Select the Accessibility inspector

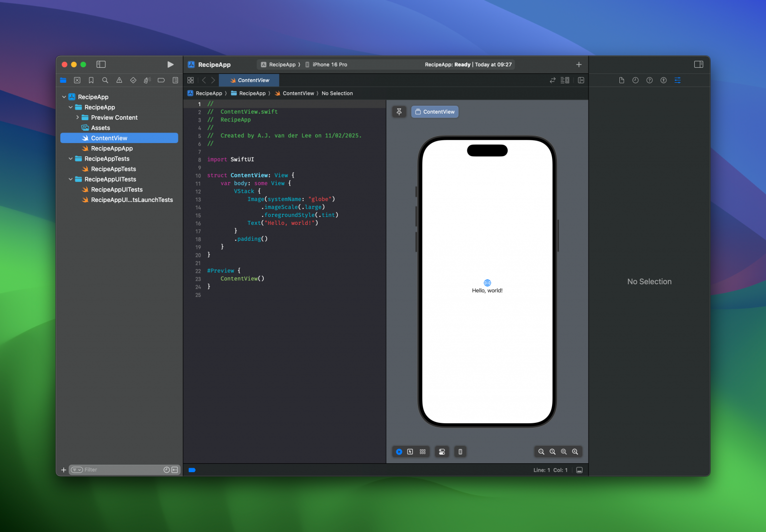point(663,80)
